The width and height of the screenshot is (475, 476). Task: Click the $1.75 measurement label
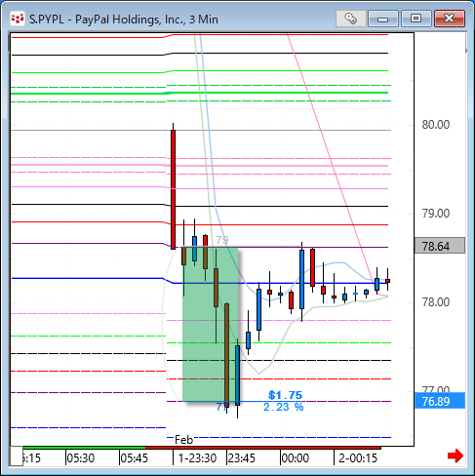(x=285, y=395)
